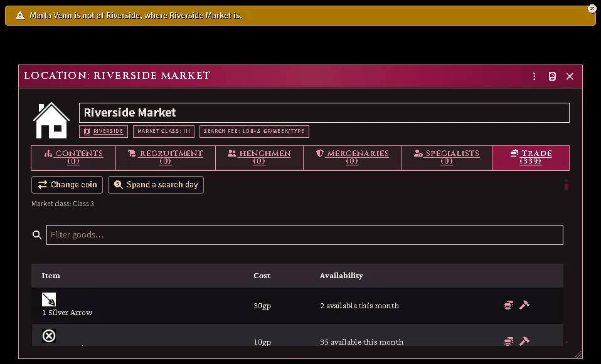
Task: Open the Recruitment tab
Action: 166,157
